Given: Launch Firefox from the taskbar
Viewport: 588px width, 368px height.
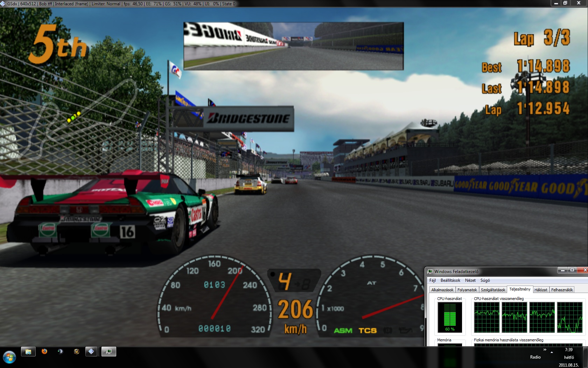Looking at the screenshot, I should 44,351.
